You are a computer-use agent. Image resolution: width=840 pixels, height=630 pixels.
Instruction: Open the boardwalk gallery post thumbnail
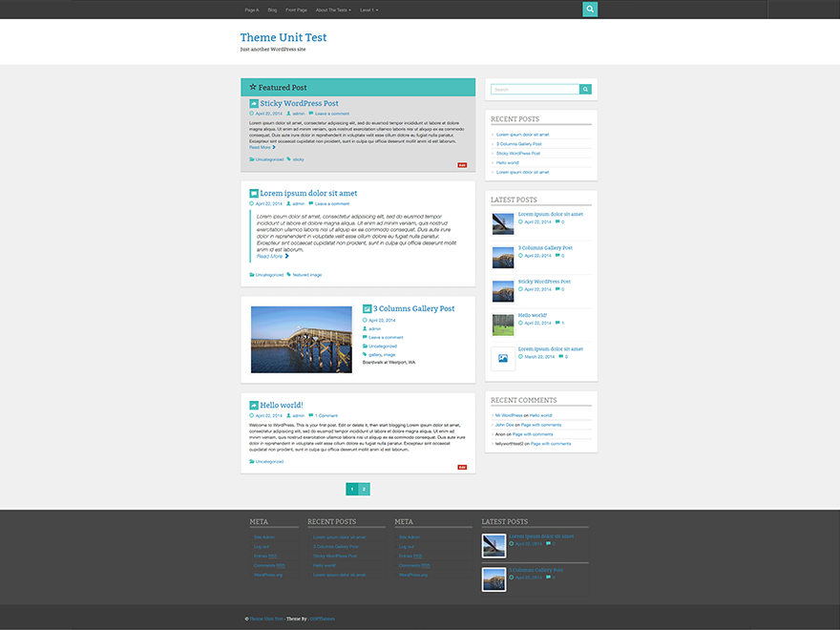pyautogui.click(x=301, y=339)
